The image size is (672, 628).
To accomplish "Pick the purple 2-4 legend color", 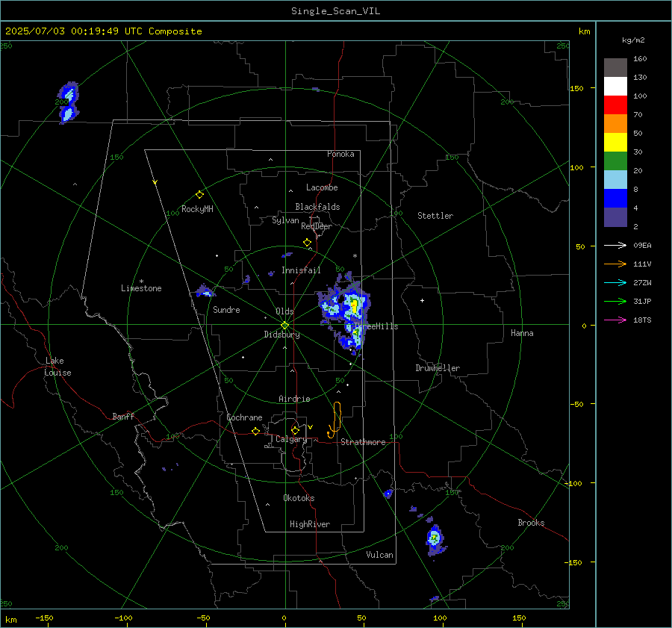I will [x=615, y=217].
